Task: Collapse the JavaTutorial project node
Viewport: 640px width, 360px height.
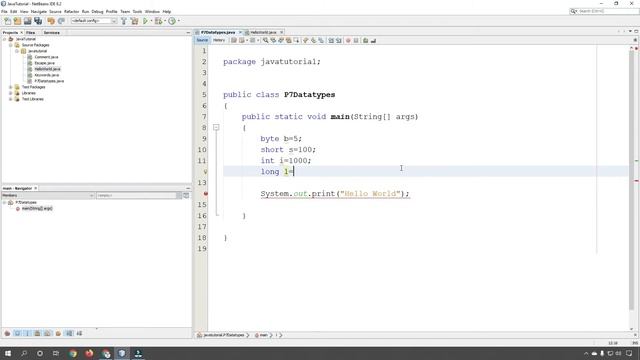Action: click(4, 39)
